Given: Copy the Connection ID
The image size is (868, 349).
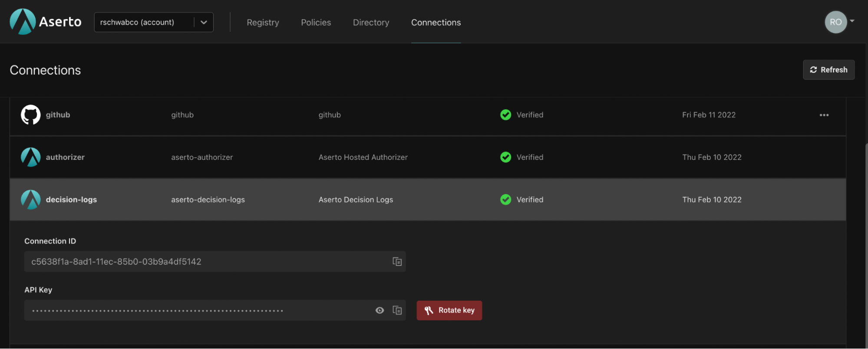Looking at the screenshot, I should point(397,261).
